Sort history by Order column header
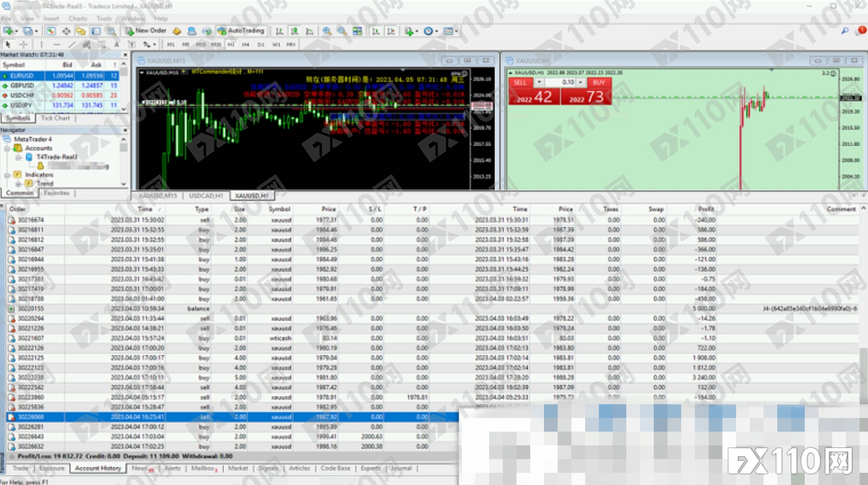Screen dimensions: 868x485 point(17,209)
